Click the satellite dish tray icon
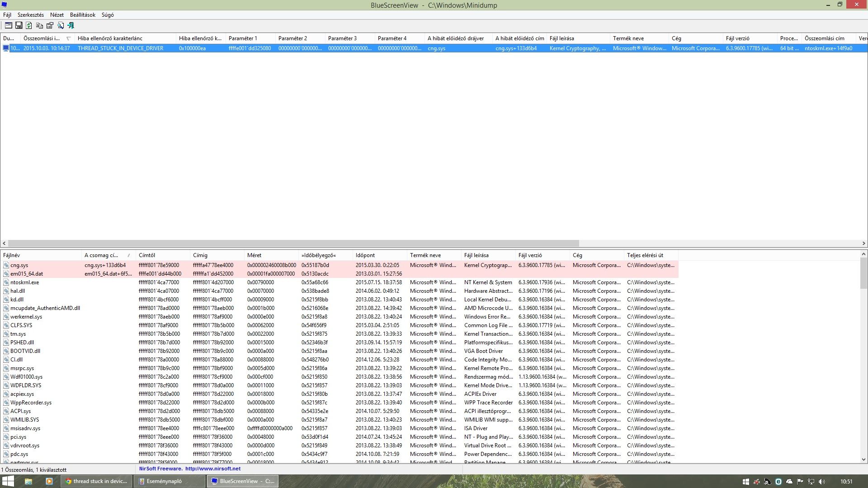The width and height of the screenshot is (868, 488). (x=768, y=482)
